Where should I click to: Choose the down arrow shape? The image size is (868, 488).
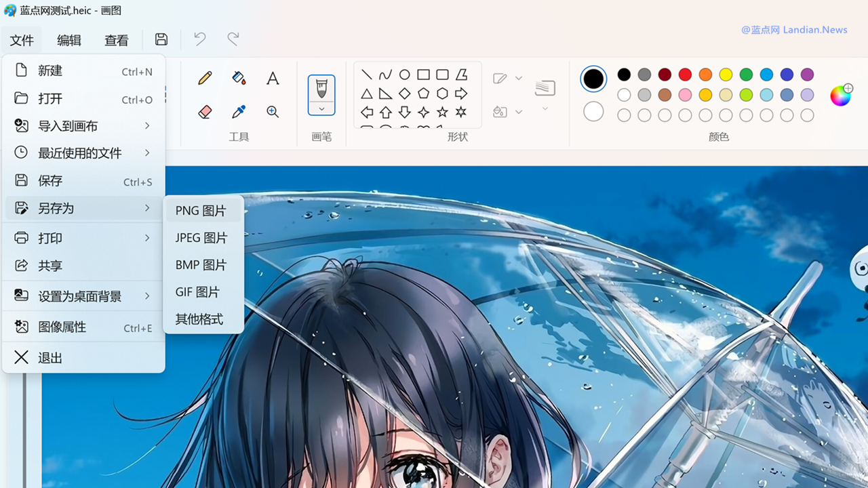pyautogui.click(x=405, y=112)
